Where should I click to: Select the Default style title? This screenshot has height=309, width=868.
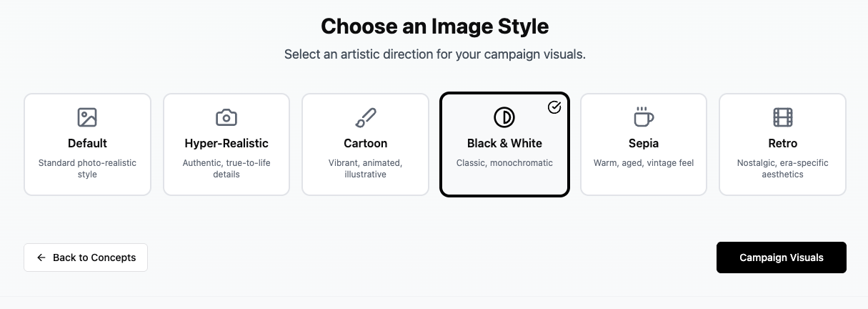click(x=87, y=143)
